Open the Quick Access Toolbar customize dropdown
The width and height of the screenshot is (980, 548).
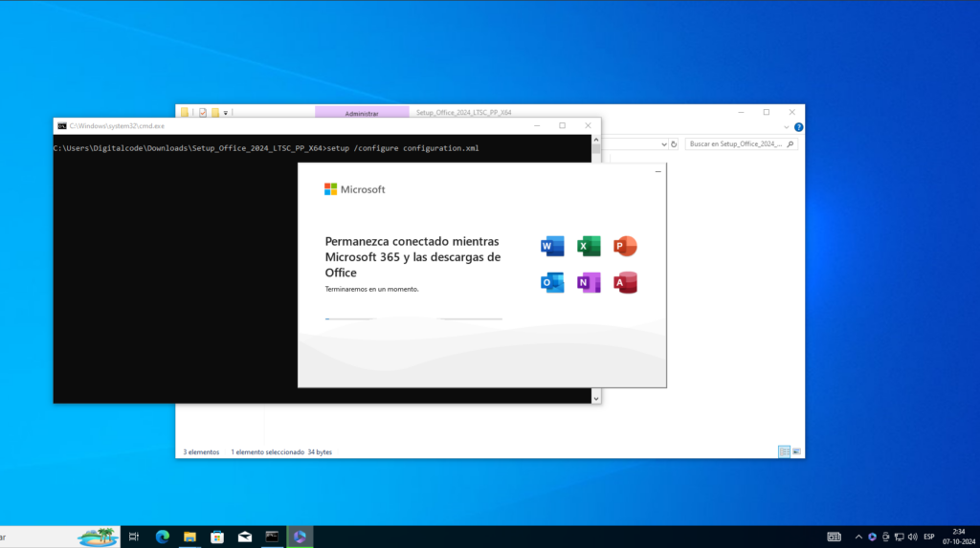coord(226,112)
